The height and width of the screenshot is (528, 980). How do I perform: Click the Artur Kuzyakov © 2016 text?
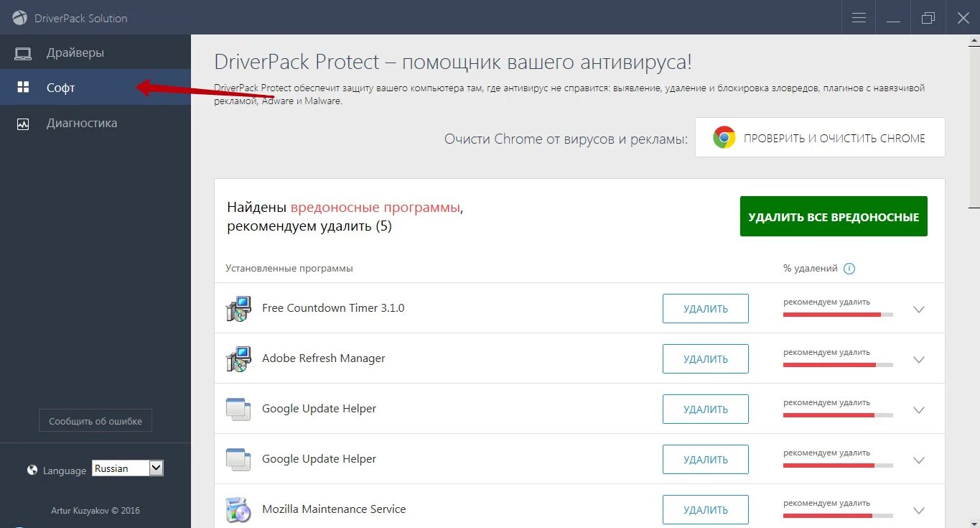click(x=95, y=511)
